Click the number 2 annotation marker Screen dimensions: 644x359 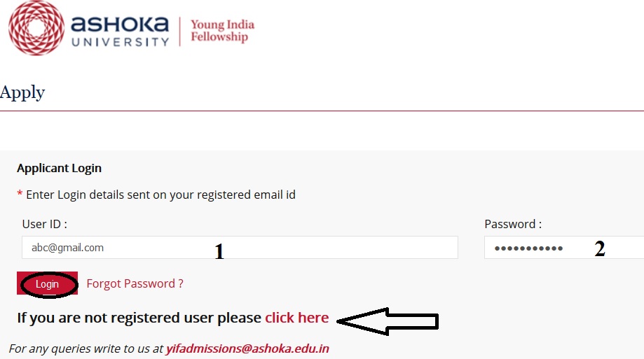coord(600,248)
